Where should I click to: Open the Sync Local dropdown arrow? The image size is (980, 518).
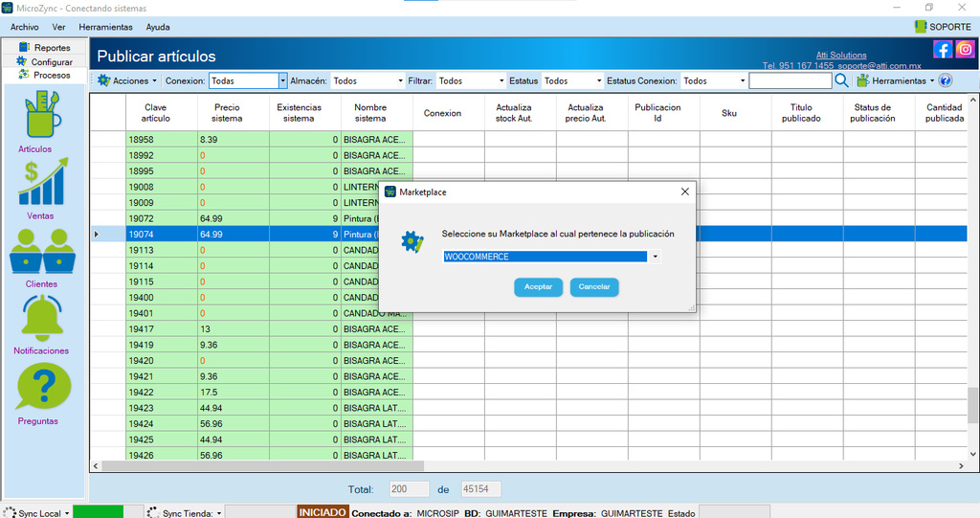pos(67,513)
